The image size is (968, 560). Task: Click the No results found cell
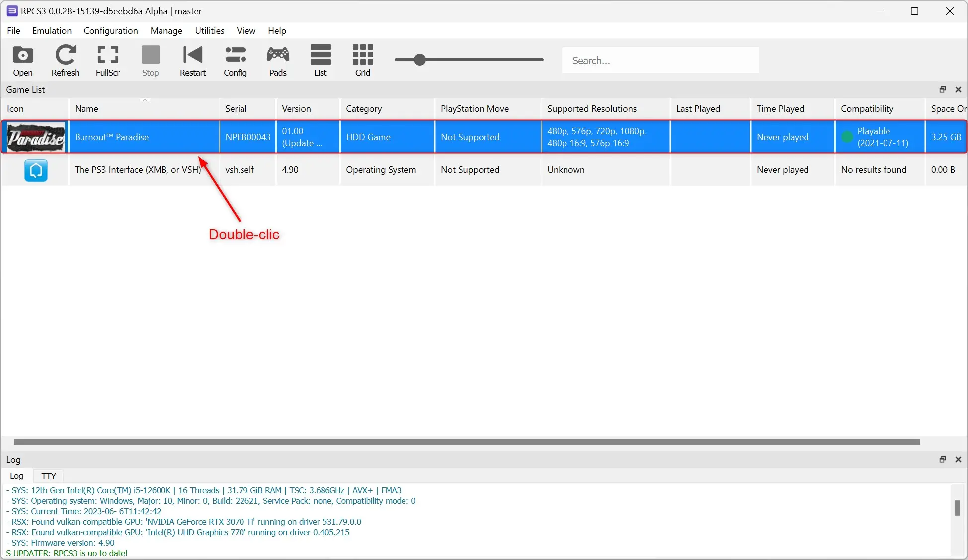[880, 170]
